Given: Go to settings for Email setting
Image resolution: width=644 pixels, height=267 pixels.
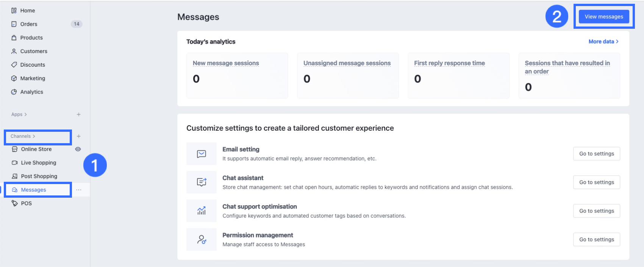Looking at the screenshot, I should click(596, 154).
